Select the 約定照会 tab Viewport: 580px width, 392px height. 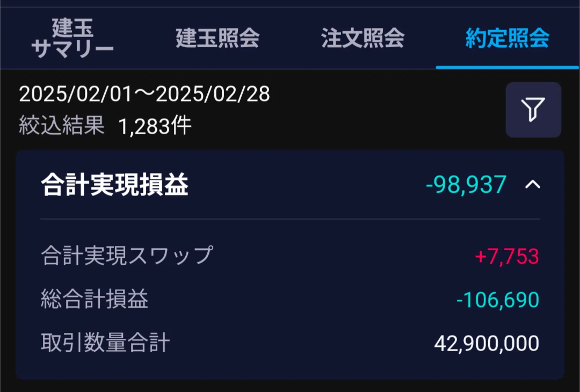508,38
